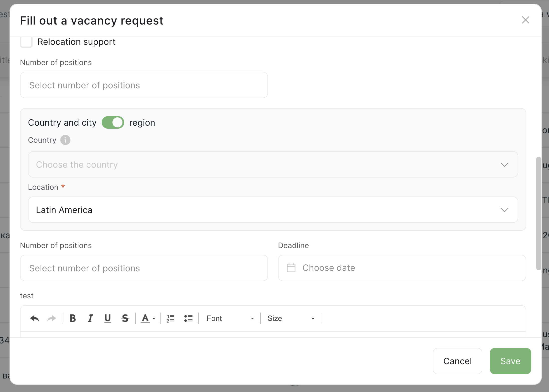This screenshot has width=549, height=392.
Task: Toggle bold formatting
Action: click(x=73, y=318)
